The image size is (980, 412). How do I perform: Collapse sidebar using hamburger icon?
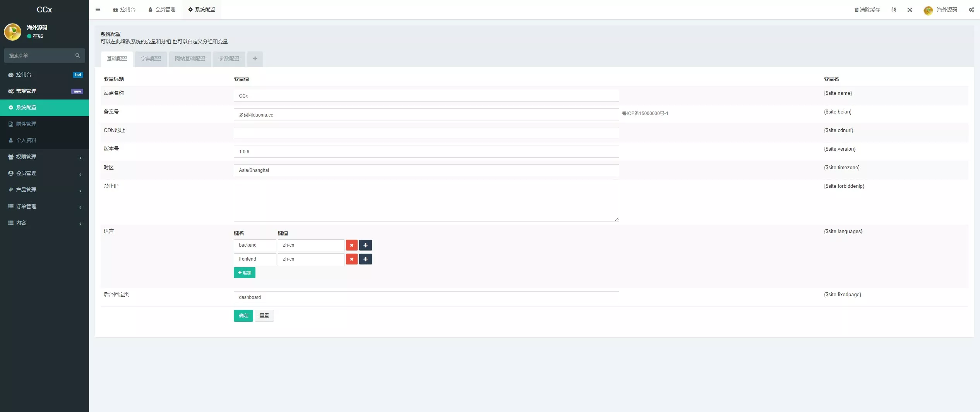tap(98, 9)
